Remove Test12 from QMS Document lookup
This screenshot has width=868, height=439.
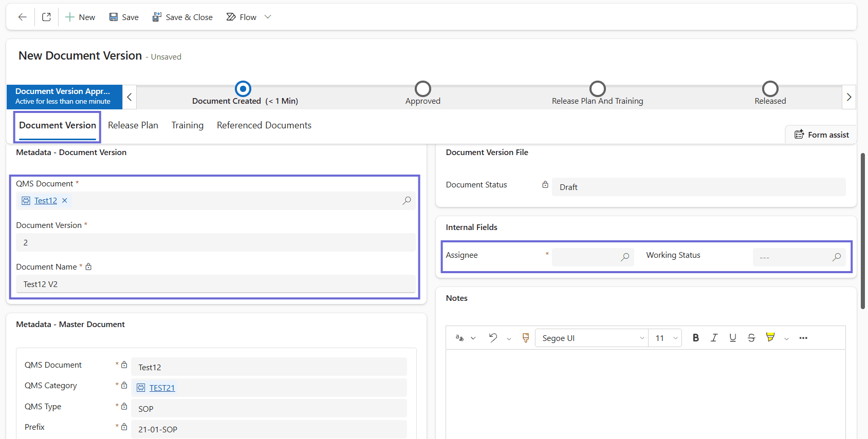(x=65, y=201)
